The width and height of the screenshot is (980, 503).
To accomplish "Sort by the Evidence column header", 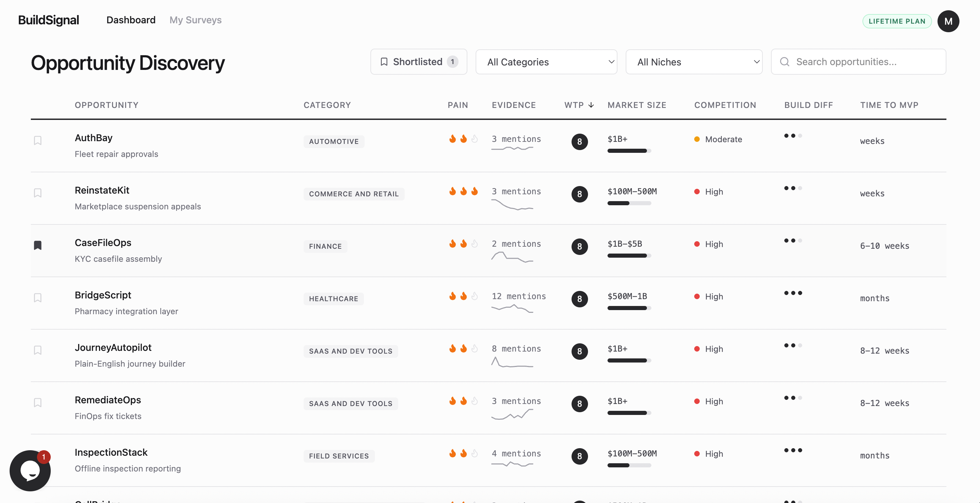I will [514, 105].
